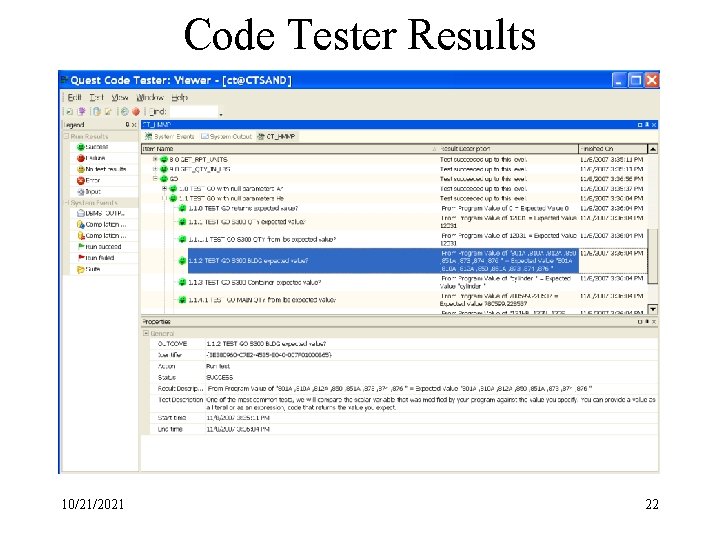
Task: Click the clipboard copy toolbar icon
Action: [x=96, y=111]
